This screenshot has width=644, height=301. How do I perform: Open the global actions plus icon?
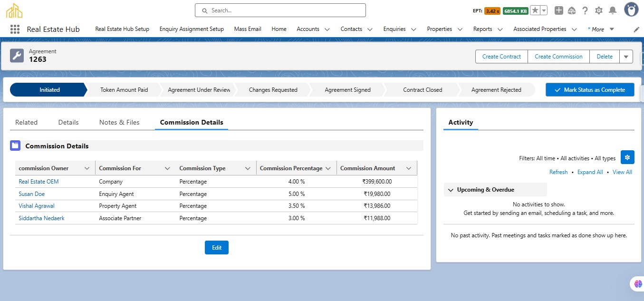click(559, 10)
